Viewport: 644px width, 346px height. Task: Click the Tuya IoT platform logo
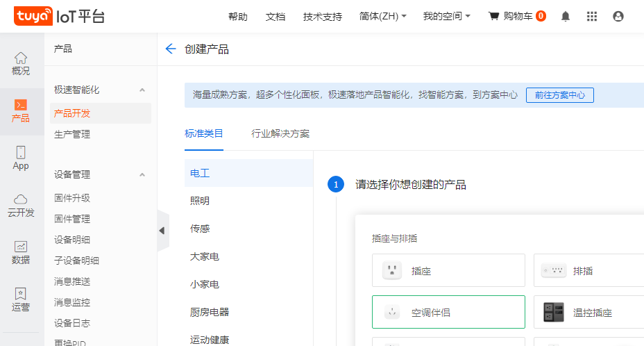pos(60,16)
